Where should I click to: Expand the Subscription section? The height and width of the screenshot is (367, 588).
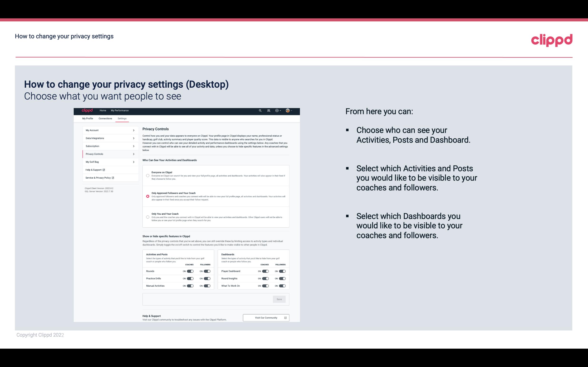tap(109, 146)
